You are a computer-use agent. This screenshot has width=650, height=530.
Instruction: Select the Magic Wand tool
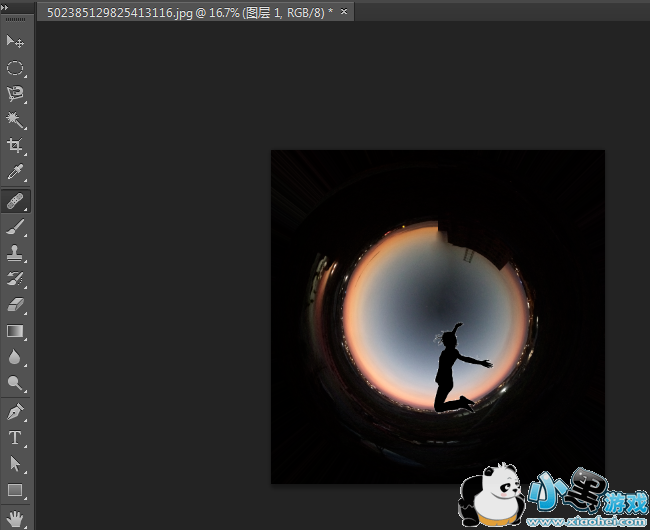tap(15, 120)
